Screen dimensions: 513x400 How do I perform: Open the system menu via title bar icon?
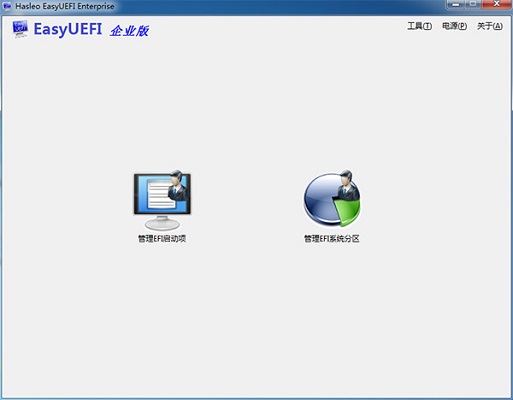point(7,6)
